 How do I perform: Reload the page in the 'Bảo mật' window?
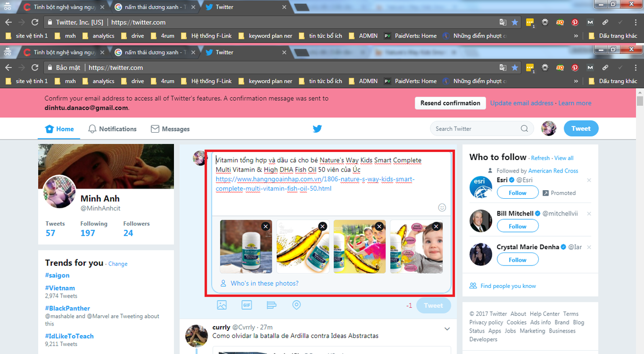click(x=35, y=68)
